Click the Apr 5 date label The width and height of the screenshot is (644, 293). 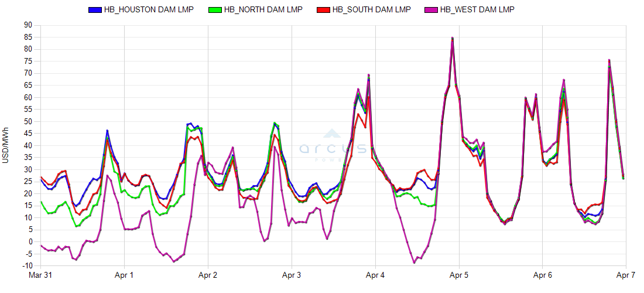tap(458, 274)
